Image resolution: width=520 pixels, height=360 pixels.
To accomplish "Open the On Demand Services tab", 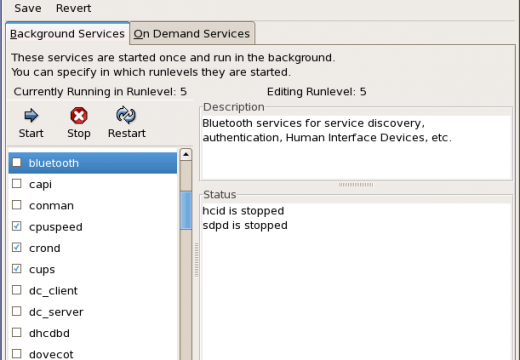I will (x=192, y=34).
